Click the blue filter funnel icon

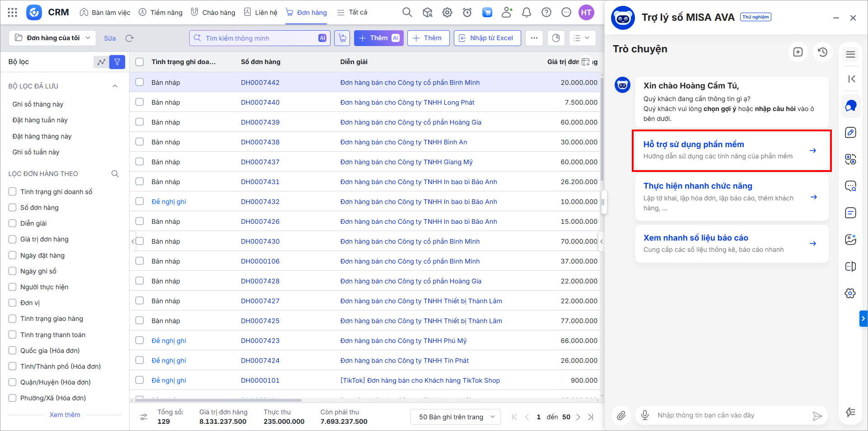117,62
